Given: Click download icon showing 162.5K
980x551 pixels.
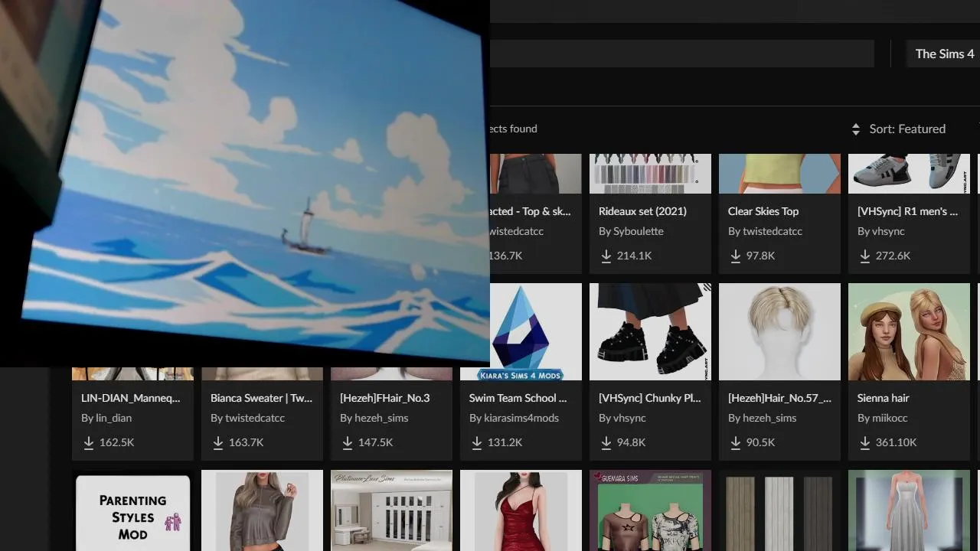Looking at the screenshot, I should 89,442.
